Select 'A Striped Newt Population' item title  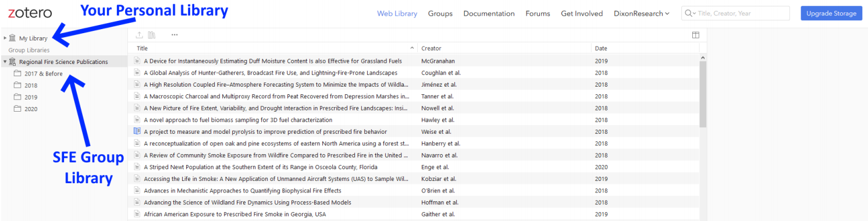[261, 167]
